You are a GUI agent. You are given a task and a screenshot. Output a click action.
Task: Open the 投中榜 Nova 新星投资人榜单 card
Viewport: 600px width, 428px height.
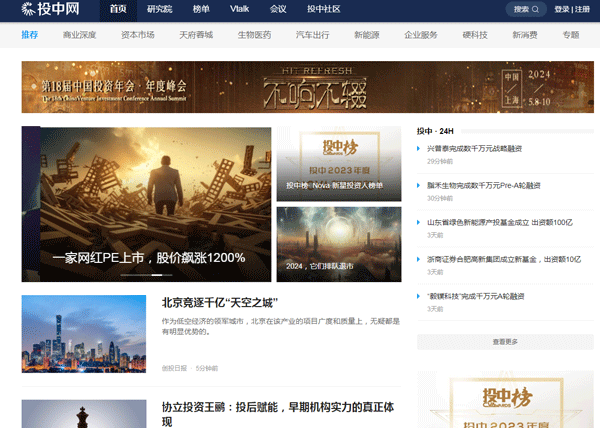(x=339, y=164)
